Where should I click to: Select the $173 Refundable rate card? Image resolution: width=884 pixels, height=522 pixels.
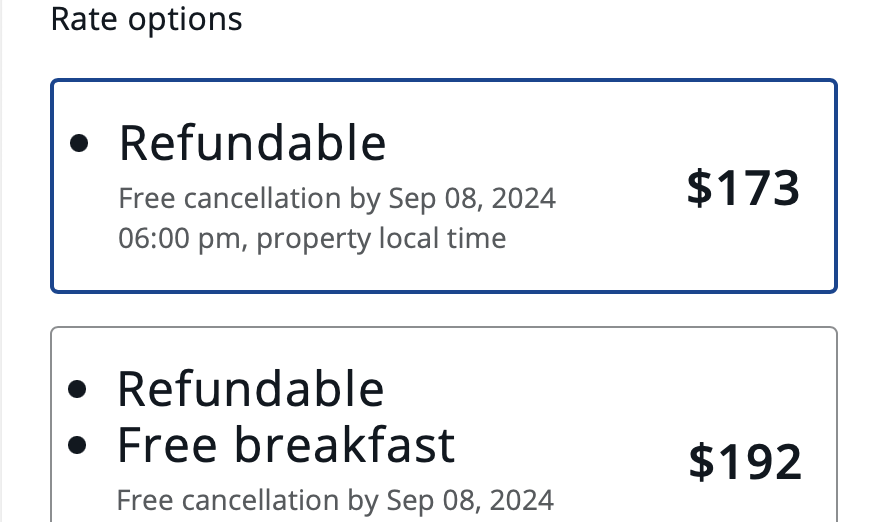pos(443,186)
